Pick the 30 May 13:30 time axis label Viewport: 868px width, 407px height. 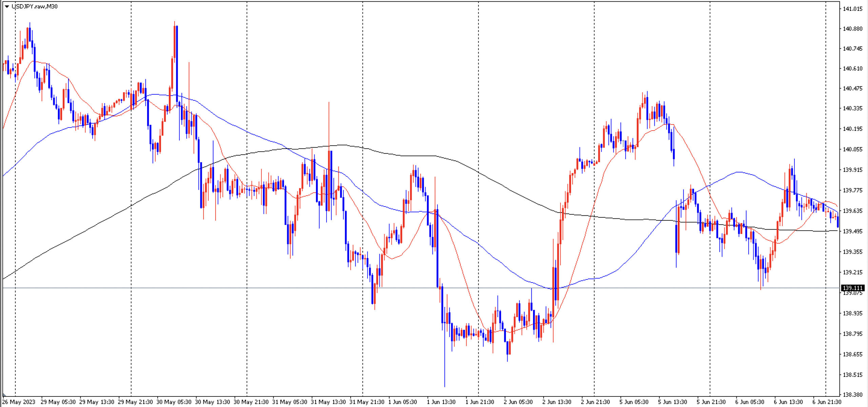click(x=213, y=402)
